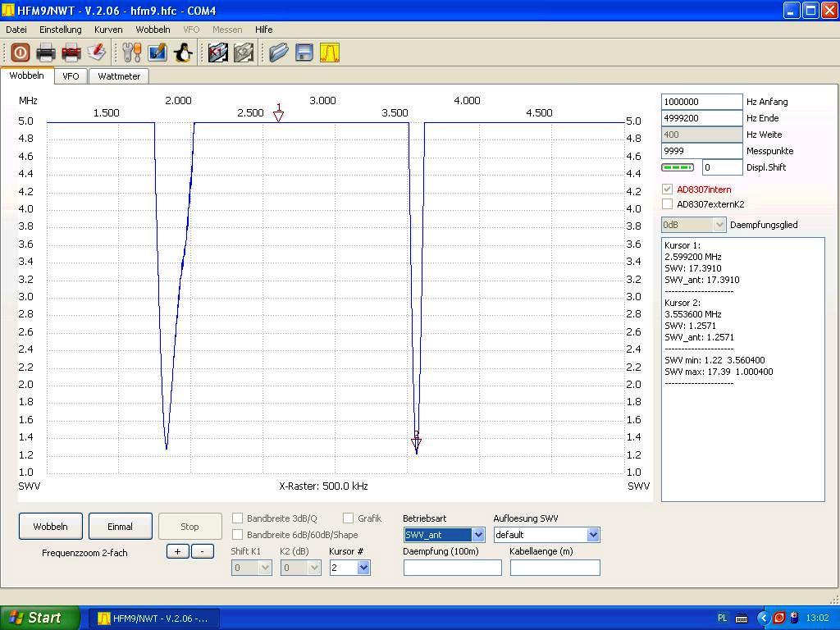Click the floppy disk save icon
Image resolution: width=840 pixels, height=630 pixels.
pos(304,53)
